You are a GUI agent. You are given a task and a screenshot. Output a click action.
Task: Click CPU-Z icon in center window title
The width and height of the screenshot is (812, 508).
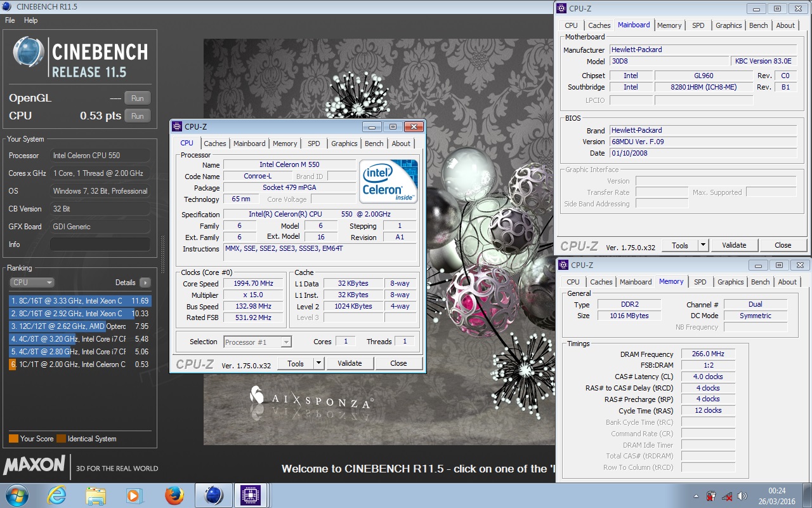point(178,126)
